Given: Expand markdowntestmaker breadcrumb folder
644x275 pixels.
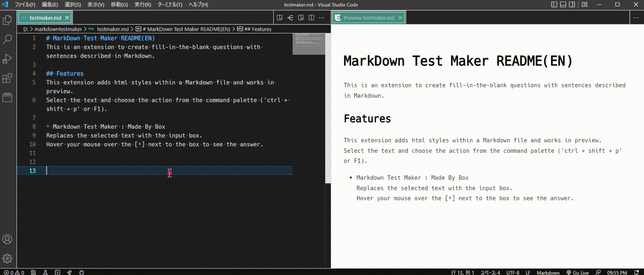Looking at the screenshot, I should [58, 29].
